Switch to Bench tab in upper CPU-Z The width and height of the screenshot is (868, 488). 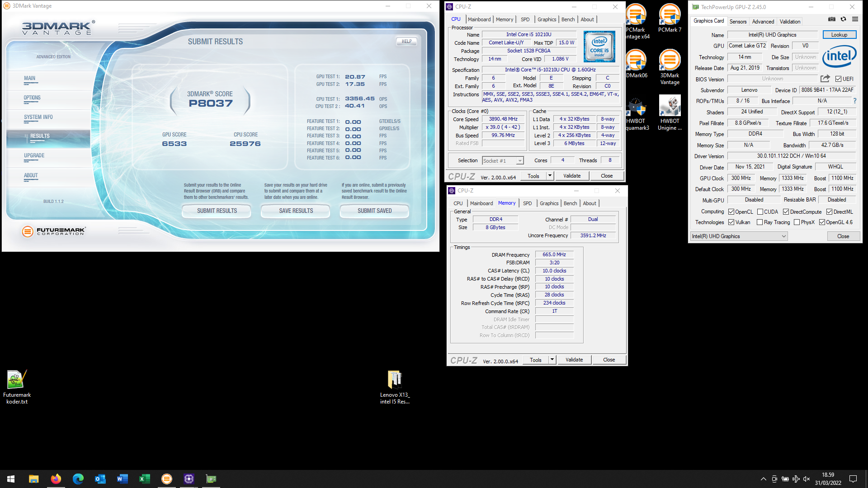pos(568,19)
